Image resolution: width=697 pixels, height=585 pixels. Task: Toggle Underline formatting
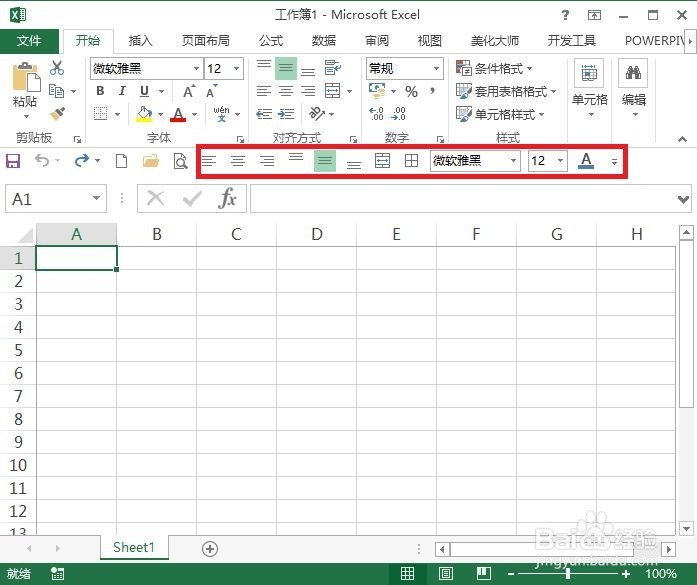pos(144,91)
